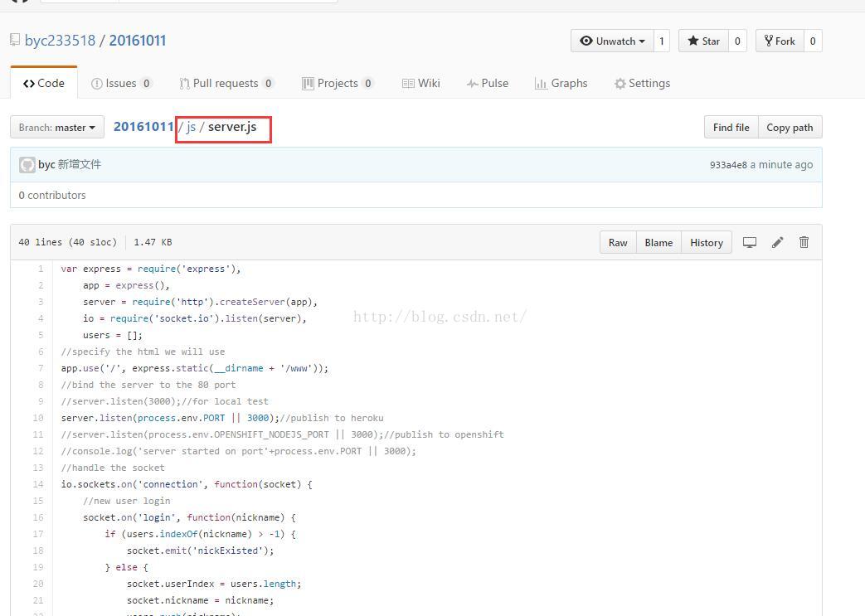Screen dimensions: 865x616
Task: Click the '40 lines (40 sloc)' text
Action: point(68,242)
